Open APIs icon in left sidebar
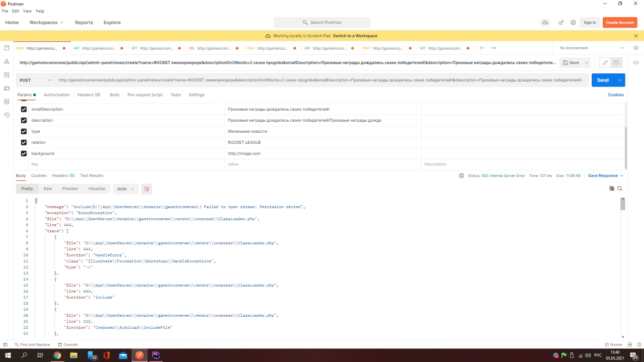 pyautogui.click(x=7, y=61)
